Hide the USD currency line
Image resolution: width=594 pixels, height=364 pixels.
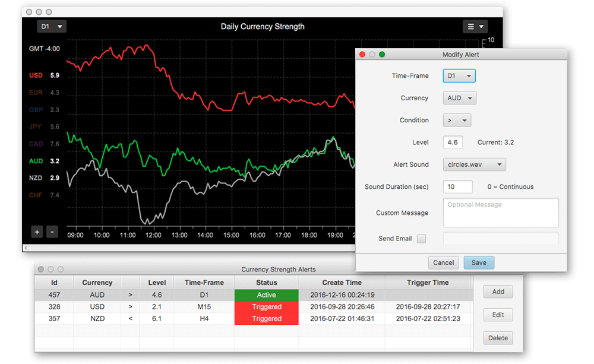coord(37,75)
